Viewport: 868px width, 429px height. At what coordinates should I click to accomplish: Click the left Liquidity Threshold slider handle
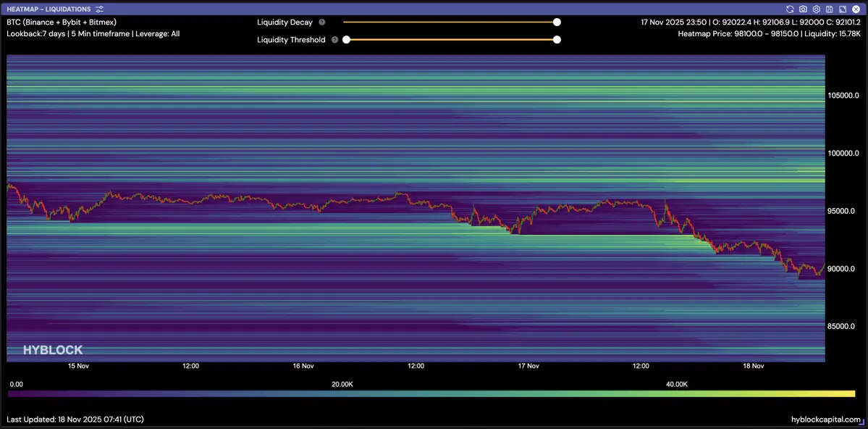346,40
